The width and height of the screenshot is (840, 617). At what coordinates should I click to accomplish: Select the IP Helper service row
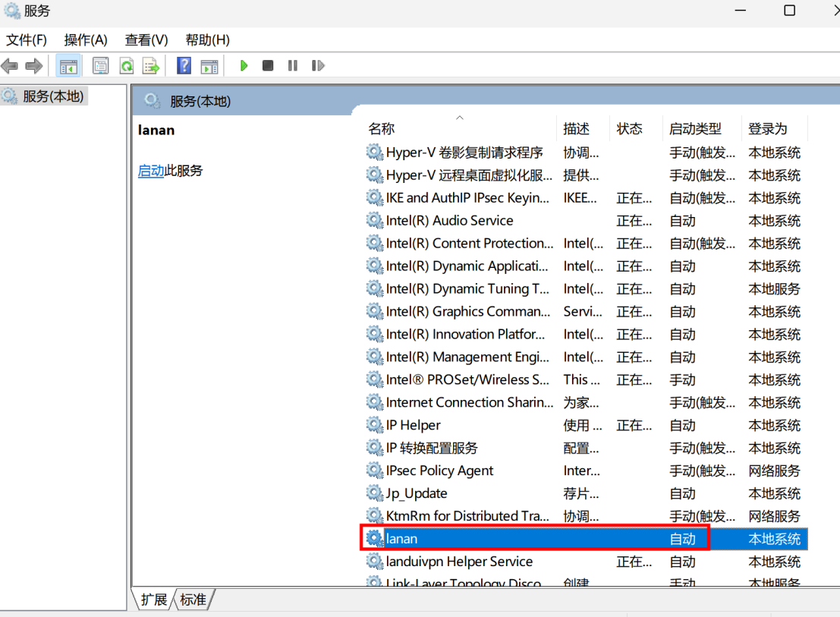point(413,425)
